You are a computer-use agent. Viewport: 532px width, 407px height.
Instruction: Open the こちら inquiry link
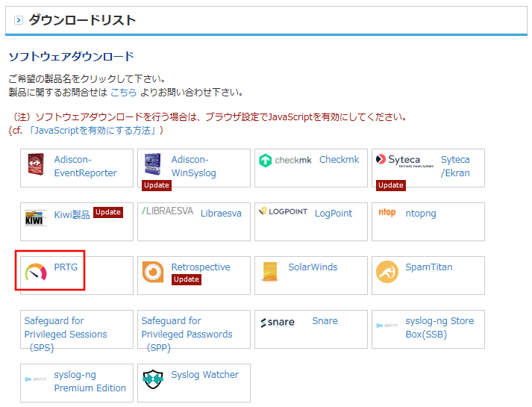click(x=123, y=92)
